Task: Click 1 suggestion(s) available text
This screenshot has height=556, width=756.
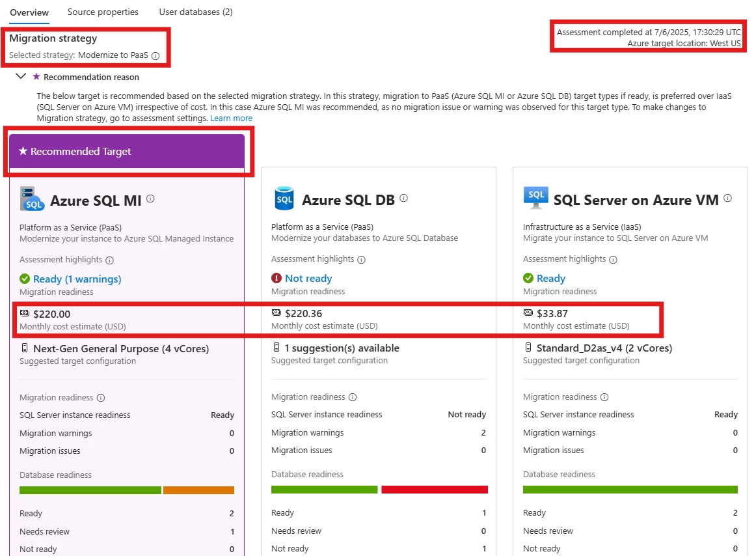Action: pyautogui.click(x=342, y=348)
